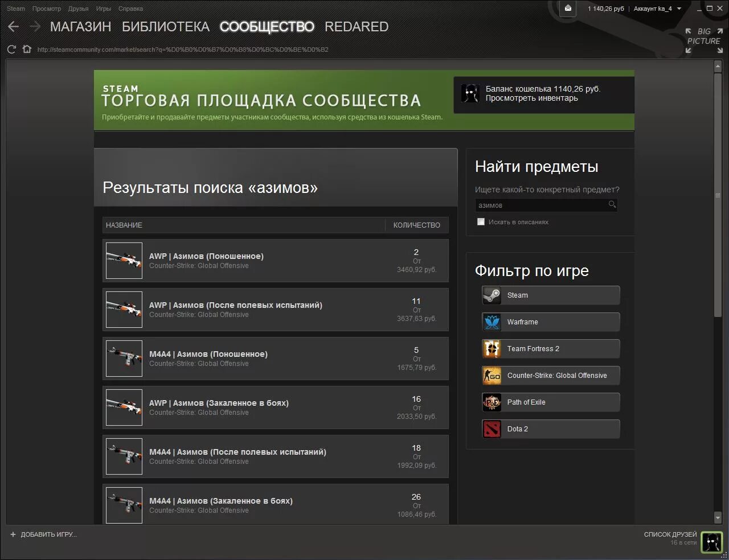Click price 3637,63 руб.
The height and width of the screenshot is (560, 729).
416,319
